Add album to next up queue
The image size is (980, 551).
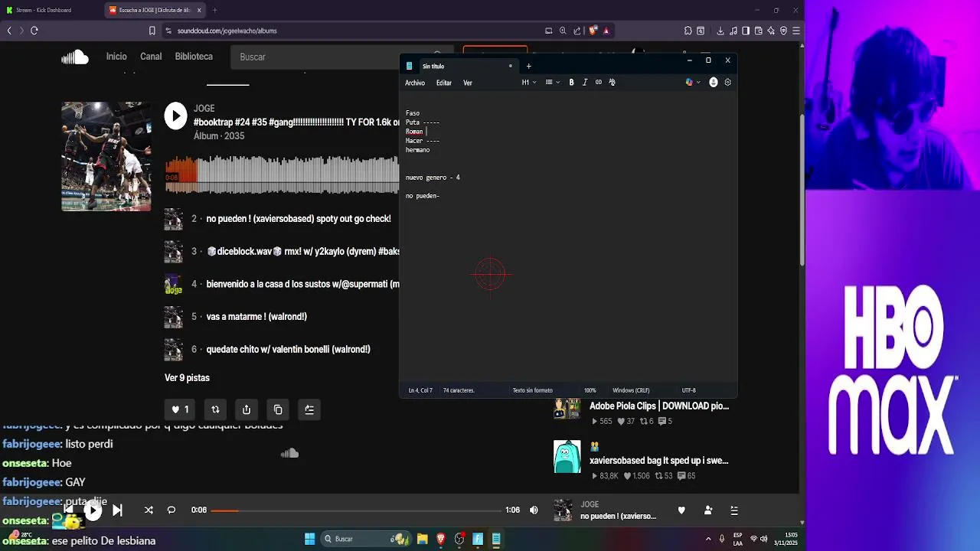coord(309,409)
